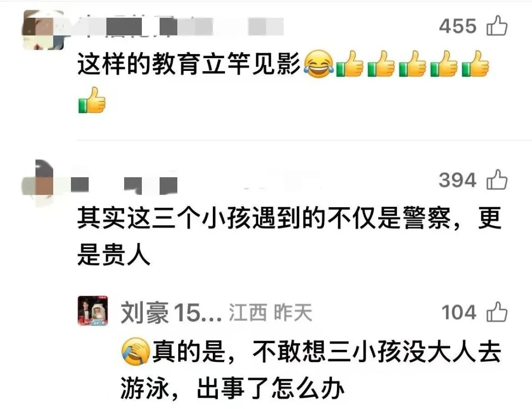The width and height of the screenshot is (532, 409).
Task: Click the 104 like count
Action: 459,312
